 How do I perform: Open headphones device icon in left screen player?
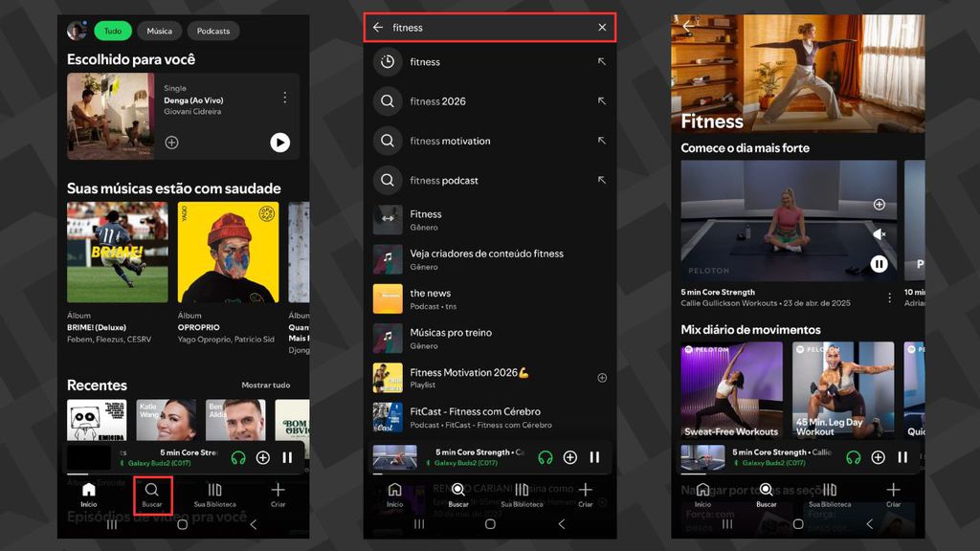pyautogui.click(x=238, y=458)
